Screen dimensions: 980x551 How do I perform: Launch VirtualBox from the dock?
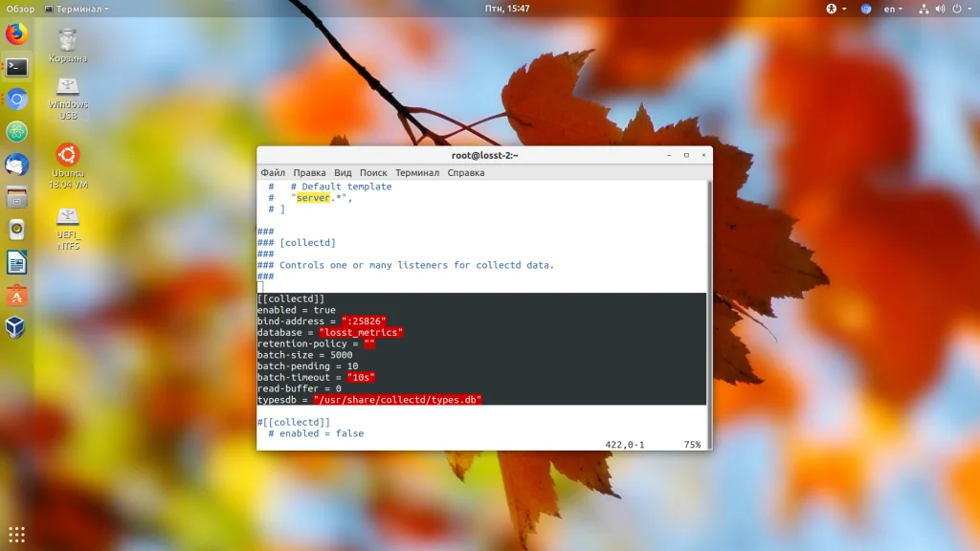[16, 328]
